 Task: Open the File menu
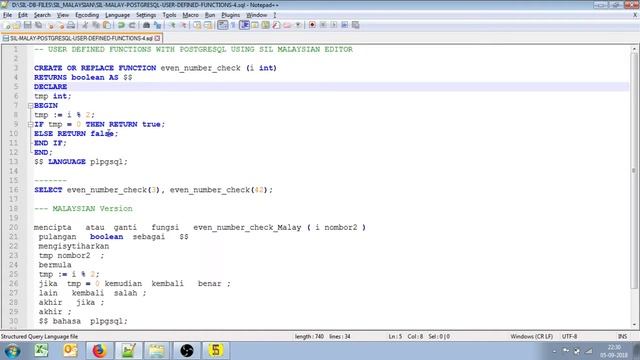(x=7, y=15)
